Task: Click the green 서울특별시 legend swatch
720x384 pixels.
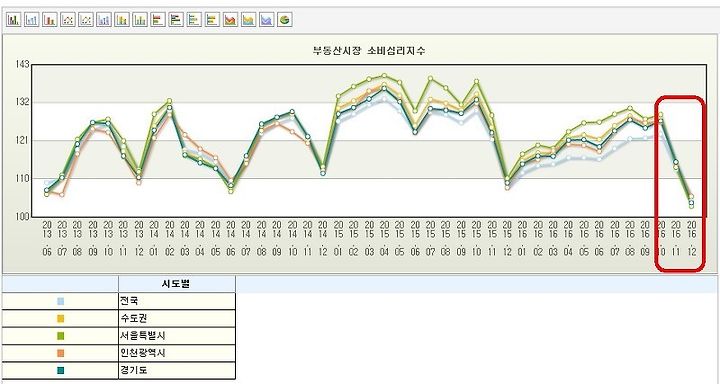Action: tap(61, 336)
